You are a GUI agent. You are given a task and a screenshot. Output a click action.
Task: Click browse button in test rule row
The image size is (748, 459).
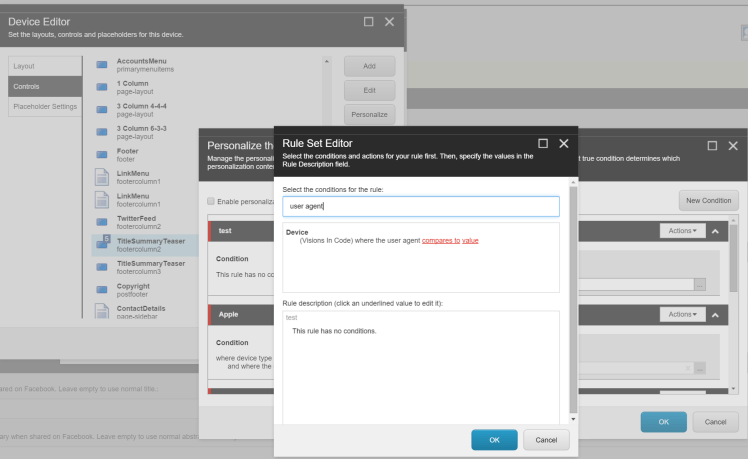pyautogui.click(x=700, y=285)
